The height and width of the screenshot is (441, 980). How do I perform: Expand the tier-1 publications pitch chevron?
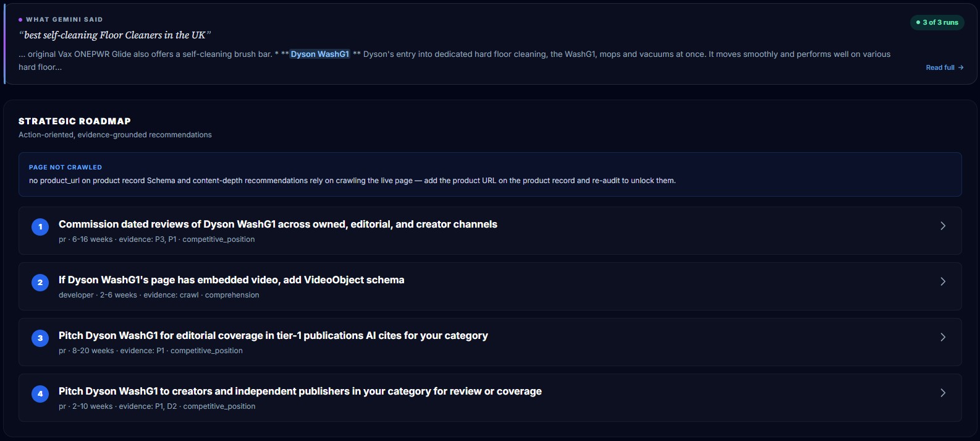tap(943, 337)
